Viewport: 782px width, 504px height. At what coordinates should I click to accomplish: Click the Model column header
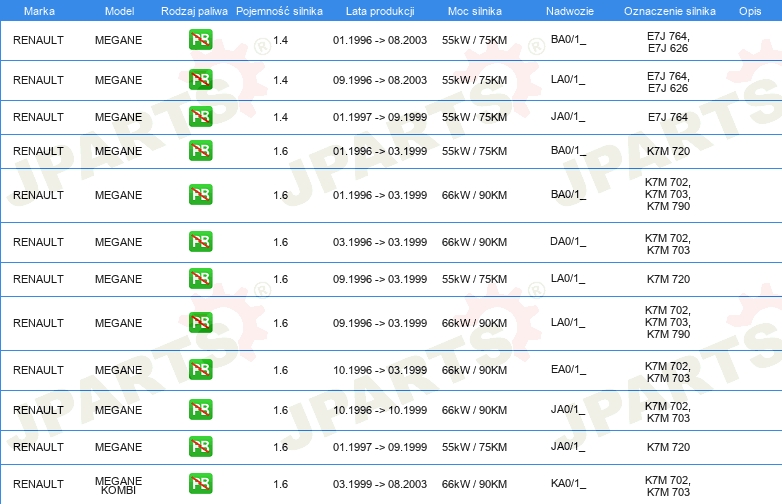tap(119, 11)
